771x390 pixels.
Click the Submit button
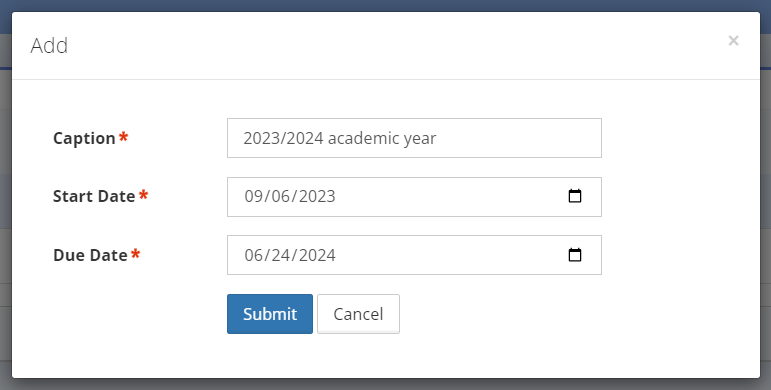click(x=270, y=314)
